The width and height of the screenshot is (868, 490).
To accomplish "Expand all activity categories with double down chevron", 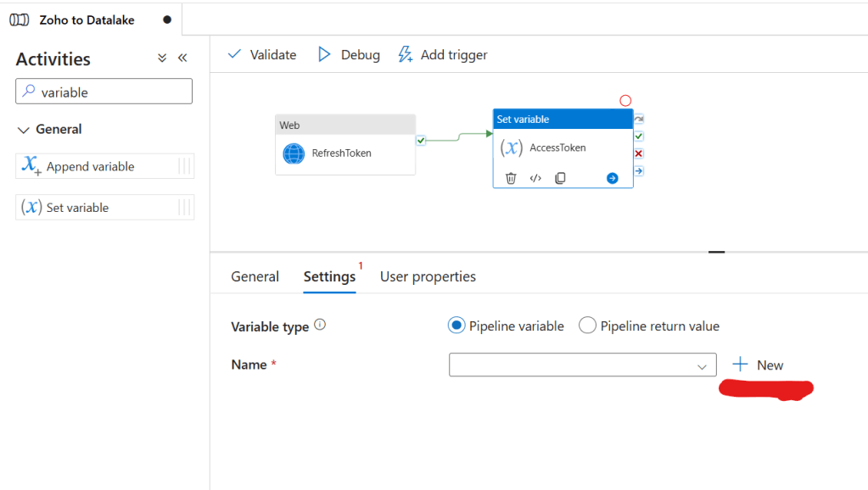I will (162, 58).
